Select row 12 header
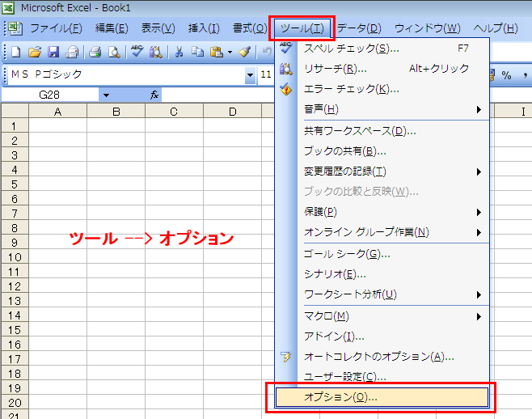The width and height of the screenshot is (532, 419). pos(15,286)
